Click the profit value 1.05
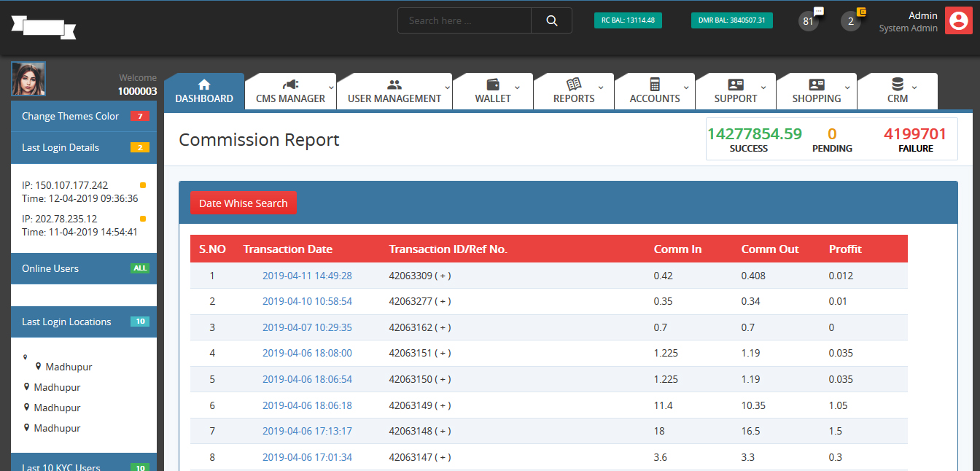The width and height of the screenshot is (980, 471). (x=839, y=405)
